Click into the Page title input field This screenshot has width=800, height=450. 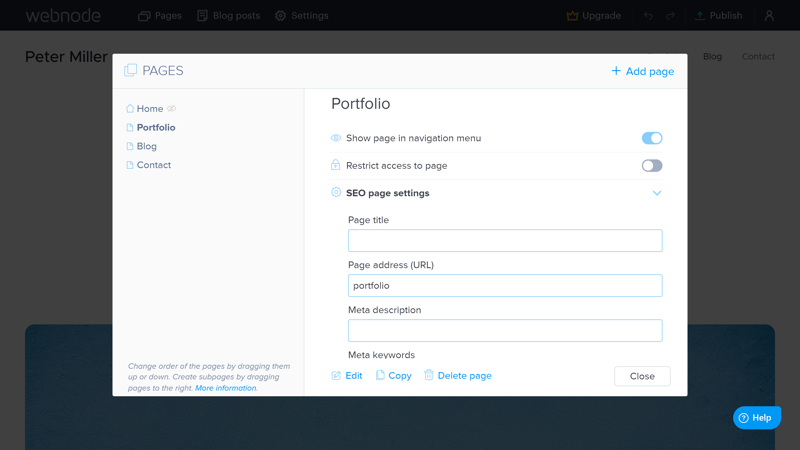point(505,240)
